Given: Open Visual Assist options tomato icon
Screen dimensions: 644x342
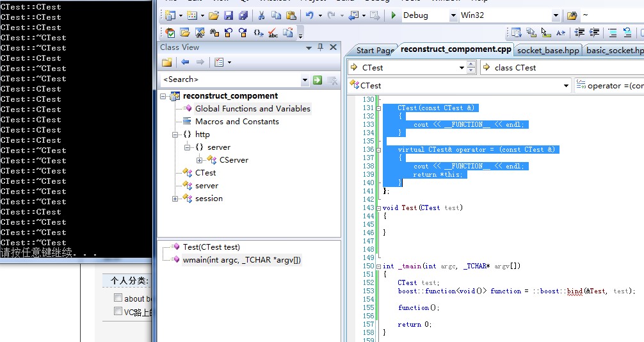Looking at the screenshot, I should [170, 33].
